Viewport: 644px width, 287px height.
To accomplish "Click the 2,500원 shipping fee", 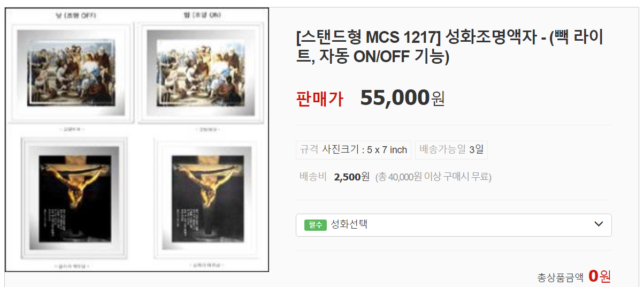I will tap(351, 177).
